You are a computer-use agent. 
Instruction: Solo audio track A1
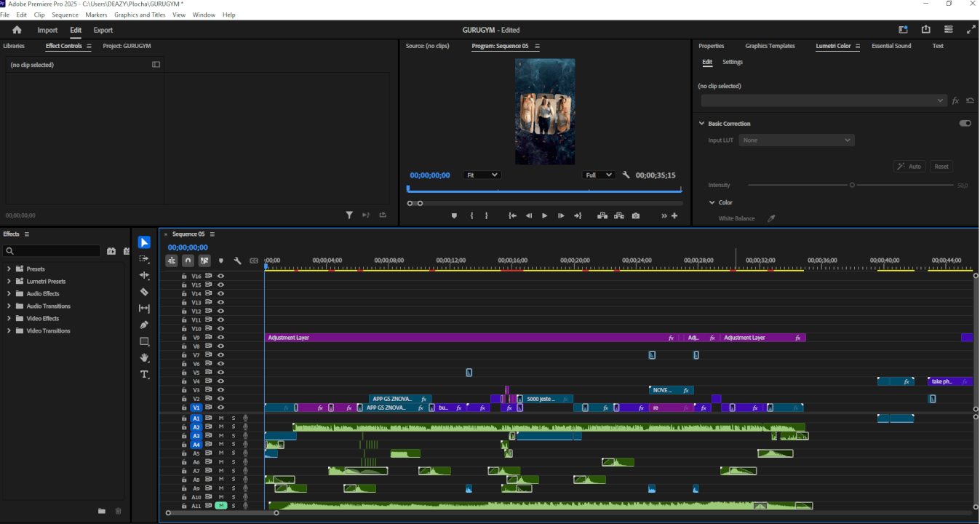[234, 418]
